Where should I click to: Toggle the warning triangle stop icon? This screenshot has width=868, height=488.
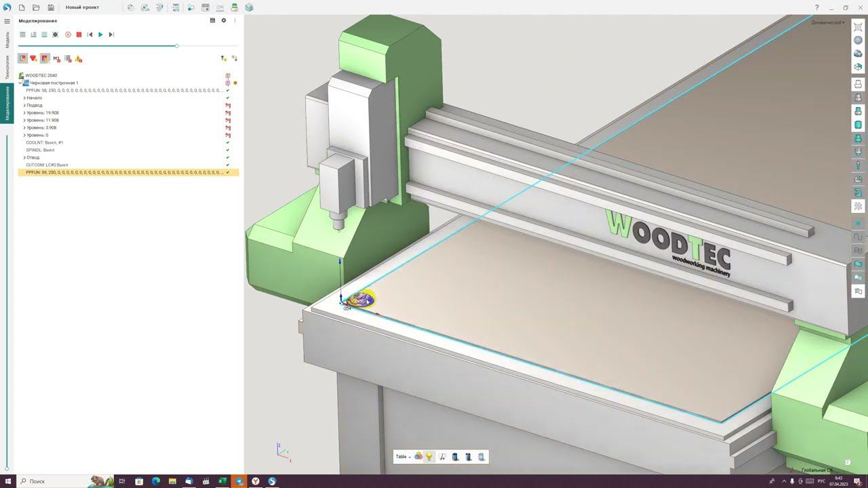point(79,59)
